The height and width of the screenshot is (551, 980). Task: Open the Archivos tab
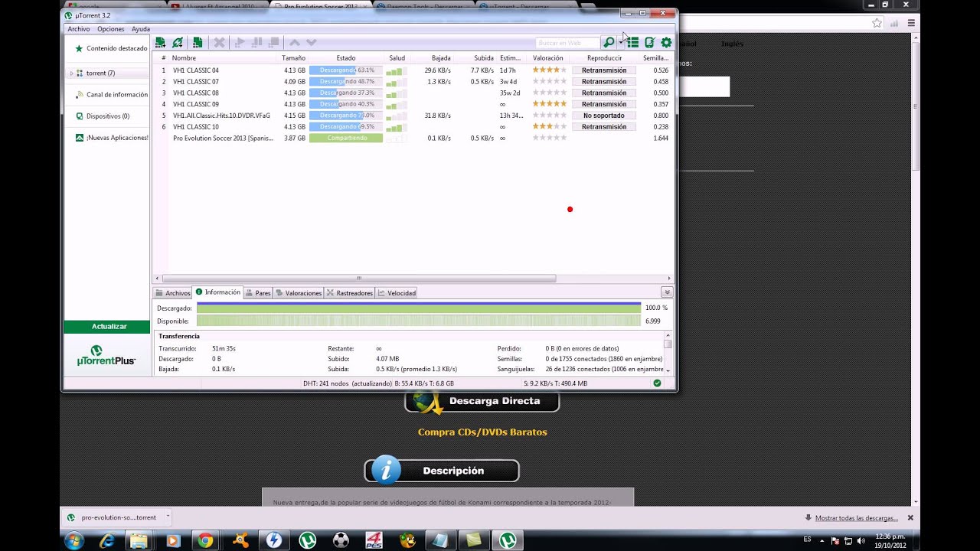(173, 293)
